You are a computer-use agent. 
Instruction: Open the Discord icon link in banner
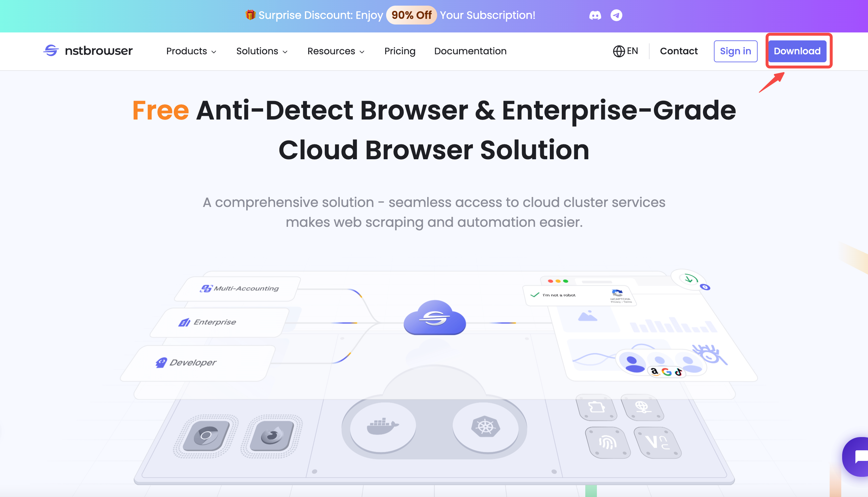point(595,15)
